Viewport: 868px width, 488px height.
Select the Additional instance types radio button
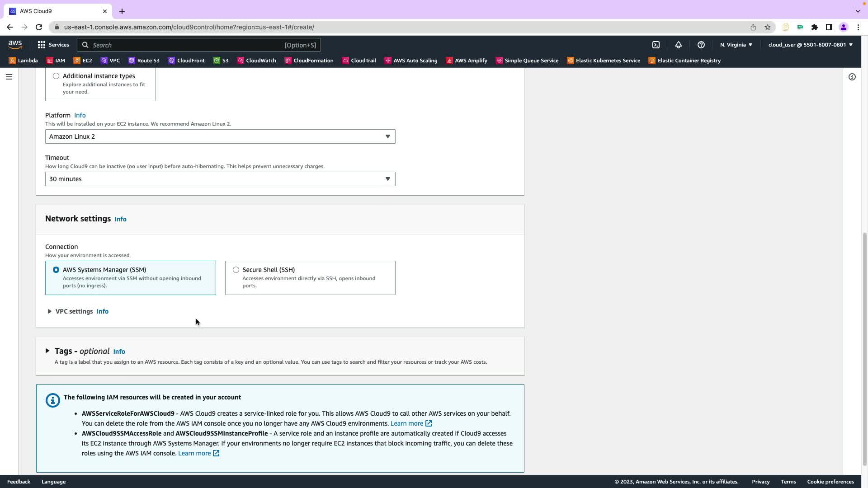click(56, 76)
